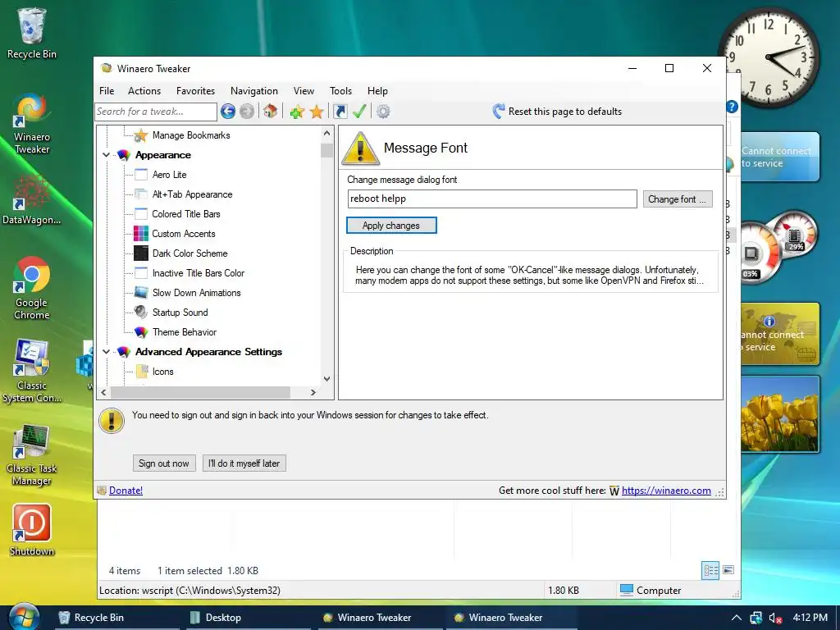Open the Donate! link

pos(126,491)
